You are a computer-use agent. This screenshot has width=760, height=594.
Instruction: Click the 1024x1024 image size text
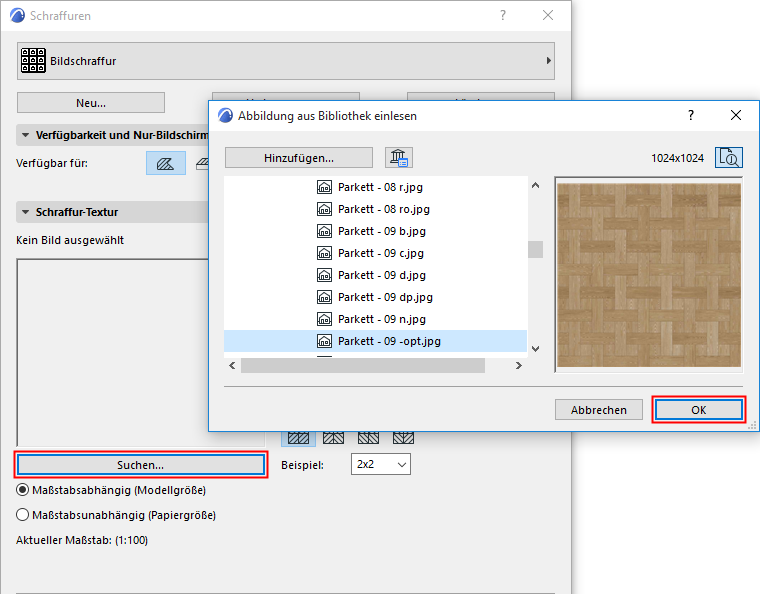(677, 158)
